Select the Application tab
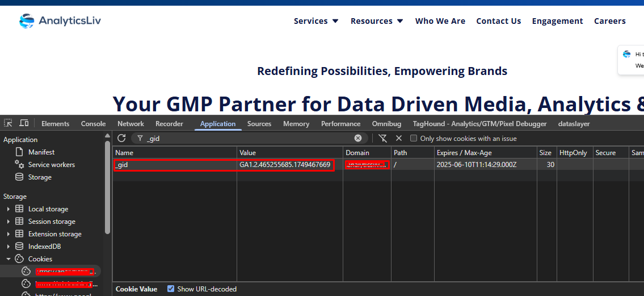Screen dimensions: 644x296 coord(218,124)
